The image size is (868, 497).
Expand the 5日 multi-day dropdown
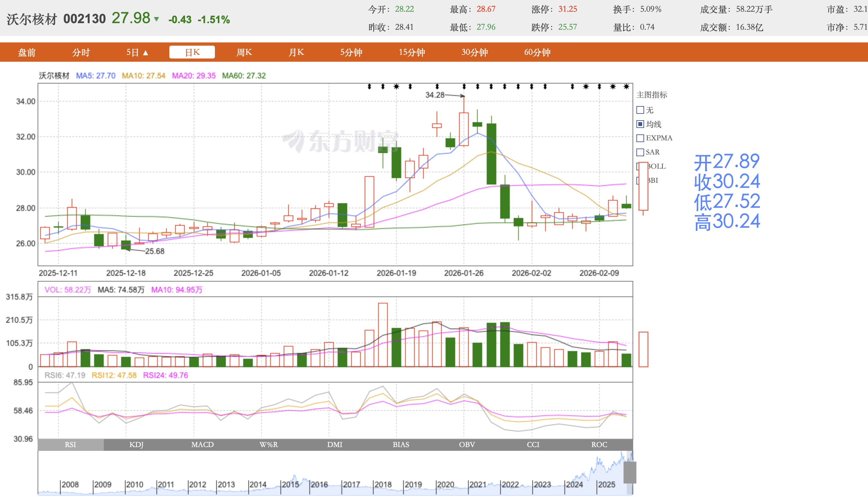pos(137,52)
